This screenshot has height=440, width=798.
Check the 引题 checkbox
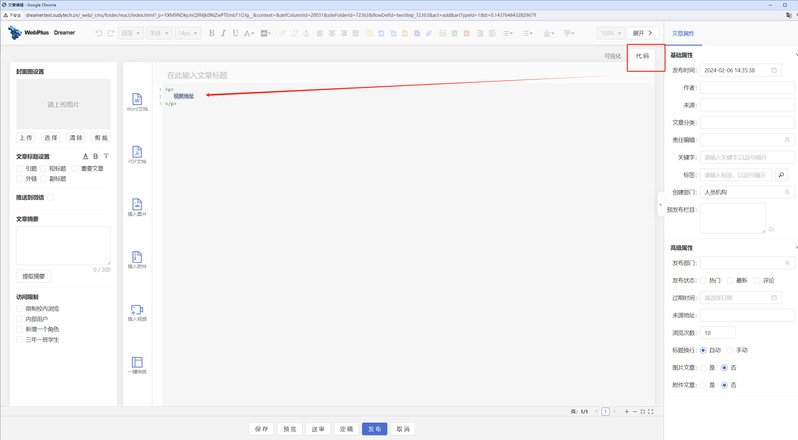(19, 168)
